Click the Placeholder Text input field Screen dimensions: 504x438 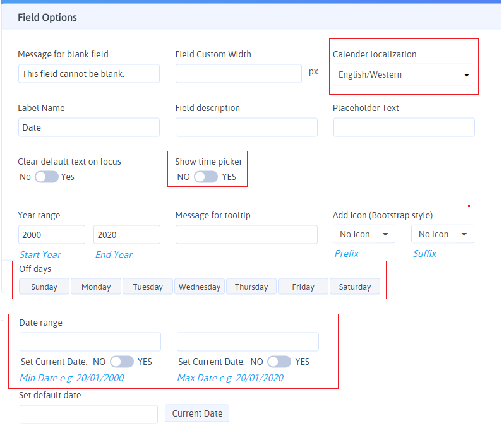click(x=404, y=127)
